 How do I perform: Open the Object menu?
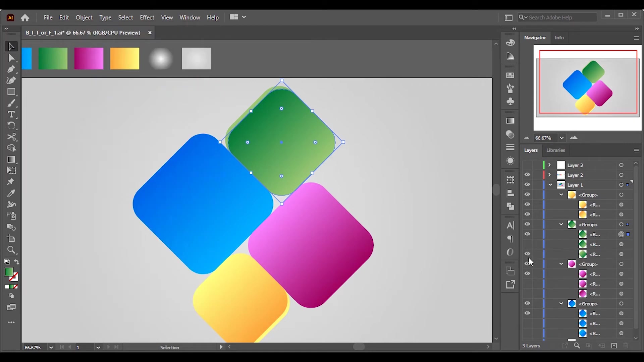[x=84, y=17]
